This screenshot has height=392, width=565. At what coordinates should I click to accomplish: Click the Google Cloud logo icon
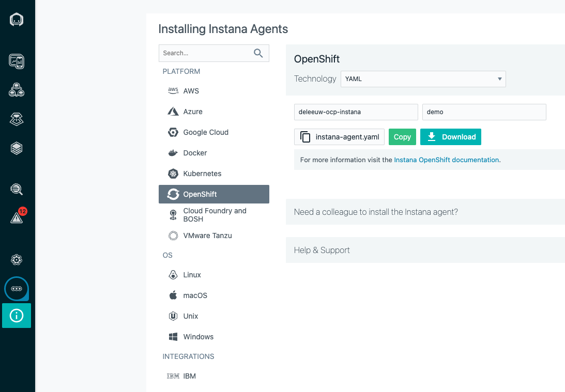coord(173,132)
